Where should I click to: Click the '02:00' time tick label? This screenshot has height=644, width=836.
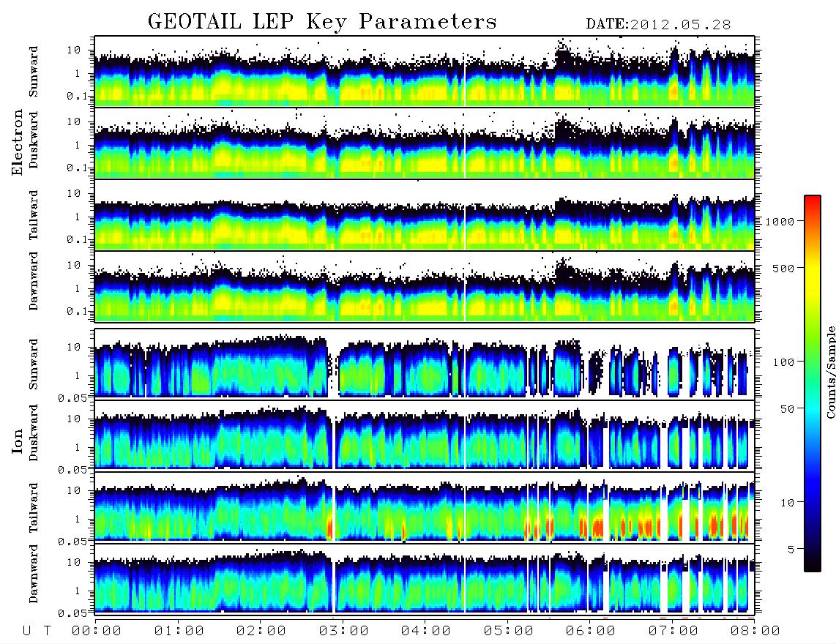(x=261, y=631)
